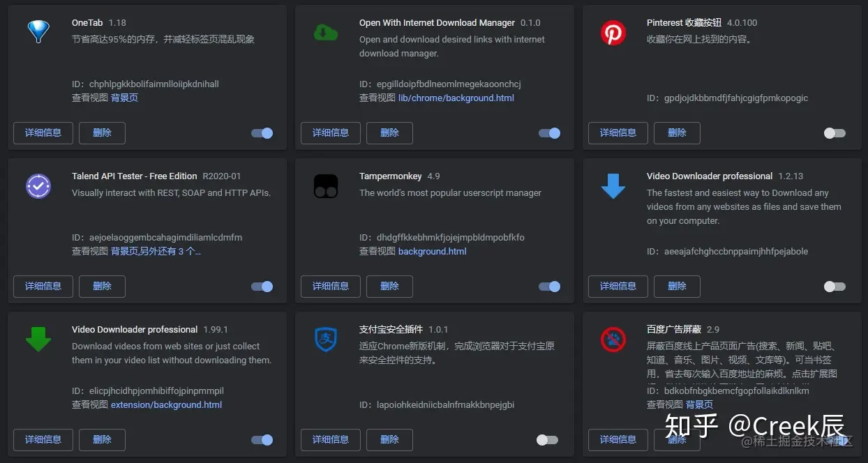Click 'The world's most popular userscript manager' text

click(x=450, y=192)
